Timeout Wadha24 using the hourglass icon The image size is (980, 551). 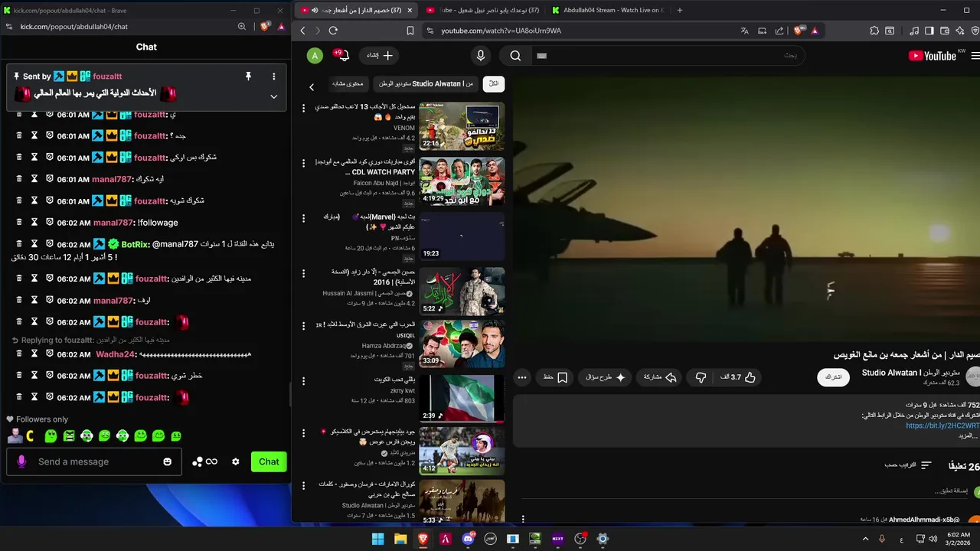point(34,354)
